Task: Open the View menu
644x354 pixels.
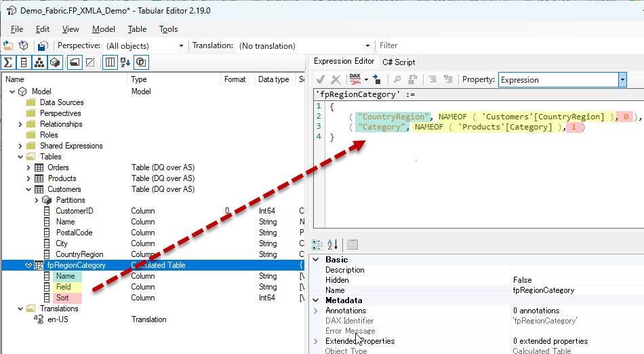Action: pos(71,29)
